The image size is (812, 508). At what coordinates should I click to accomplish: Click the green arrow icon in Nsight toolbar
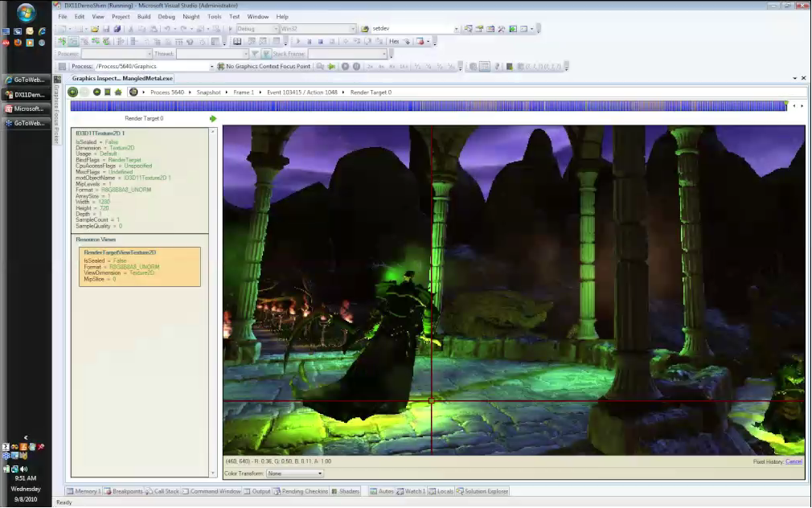click(331, 66)
